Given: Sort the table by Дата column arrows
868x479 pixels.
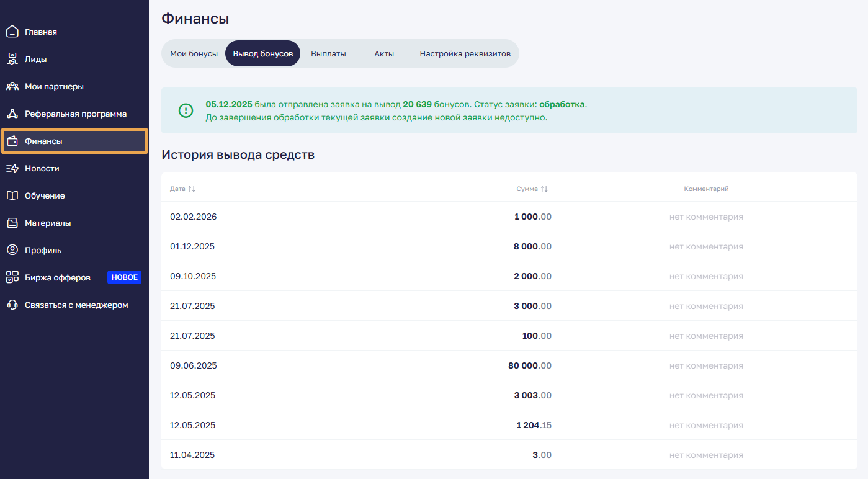Looking at the screenshot, I should click(192, 189).
